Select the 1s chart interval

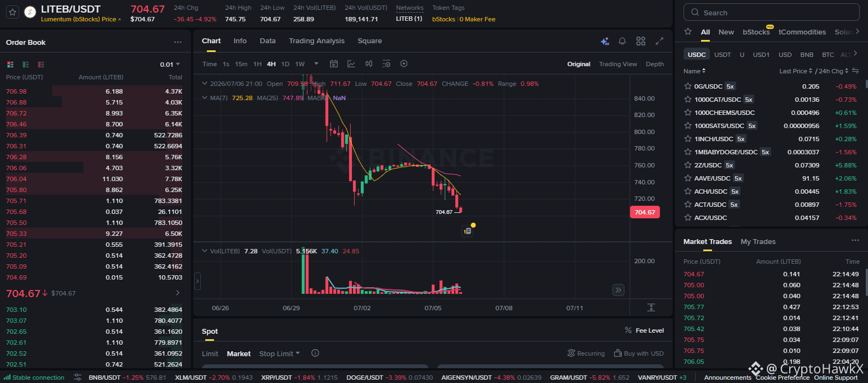226,64
